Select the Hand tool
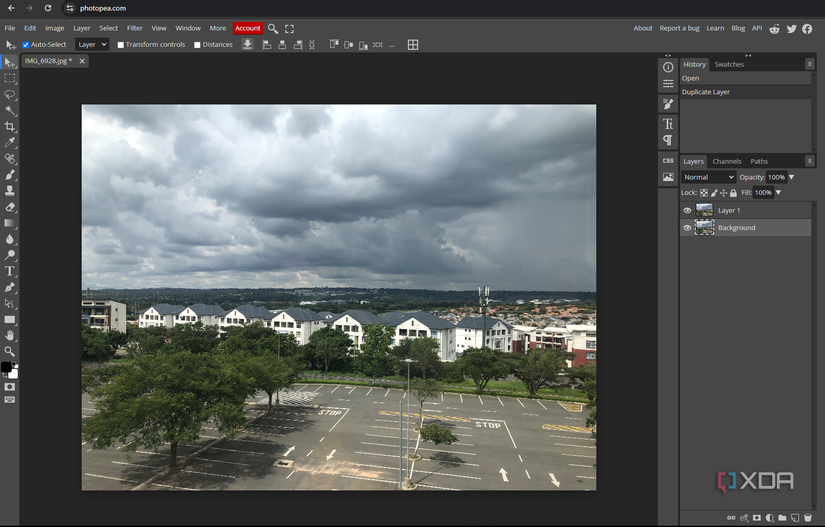The height and width of the screenshot is (527, 825). point(9,335)
